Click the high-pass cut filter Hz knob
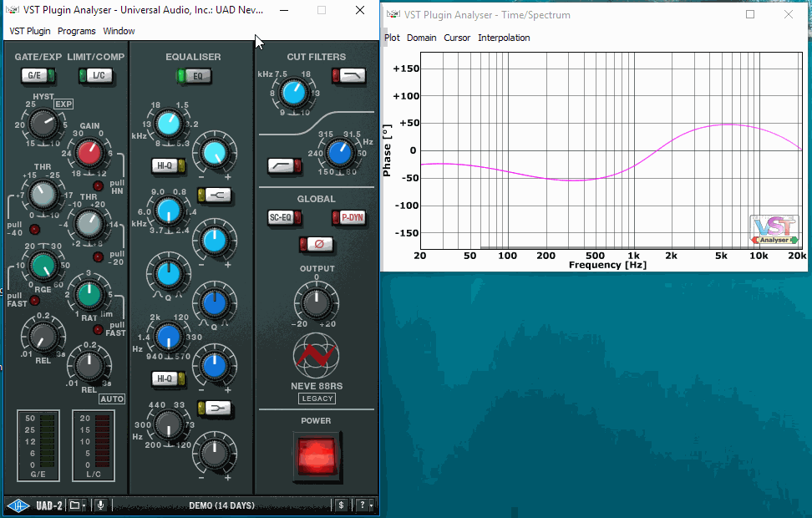Screen dimensions: 812x518 340,154
